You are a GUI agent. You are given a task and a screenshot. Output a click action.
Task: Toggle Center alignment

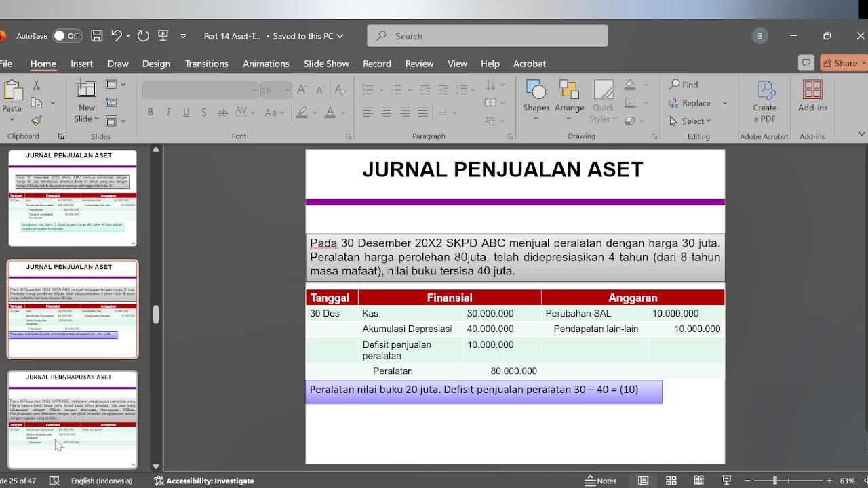pyautogui.click(x=386, y=113)
